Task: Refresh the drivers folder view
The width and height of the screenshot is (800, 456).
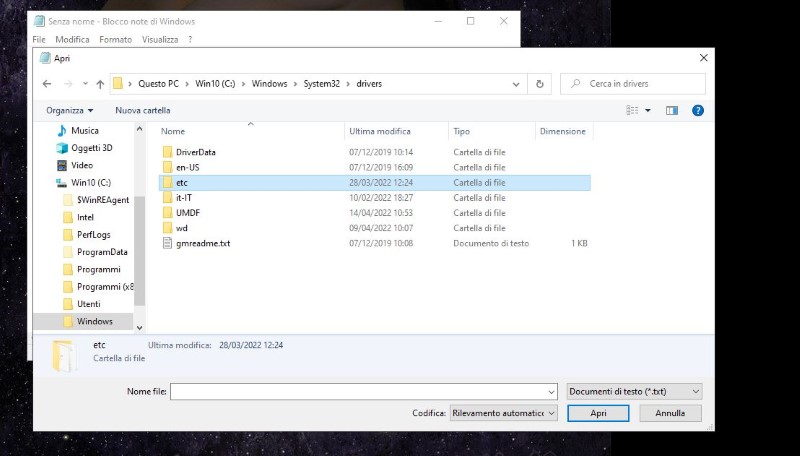Action: coord(540,84)
